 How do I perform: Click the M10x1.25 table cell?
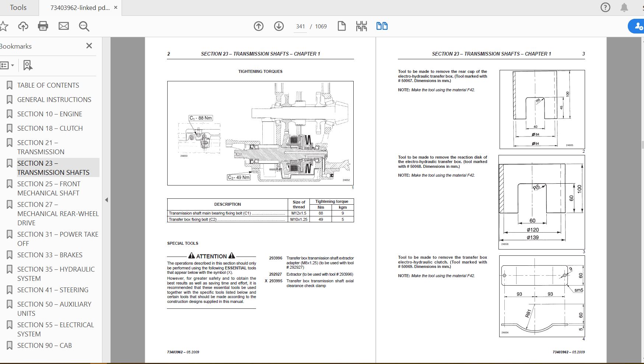coord(299,219)
